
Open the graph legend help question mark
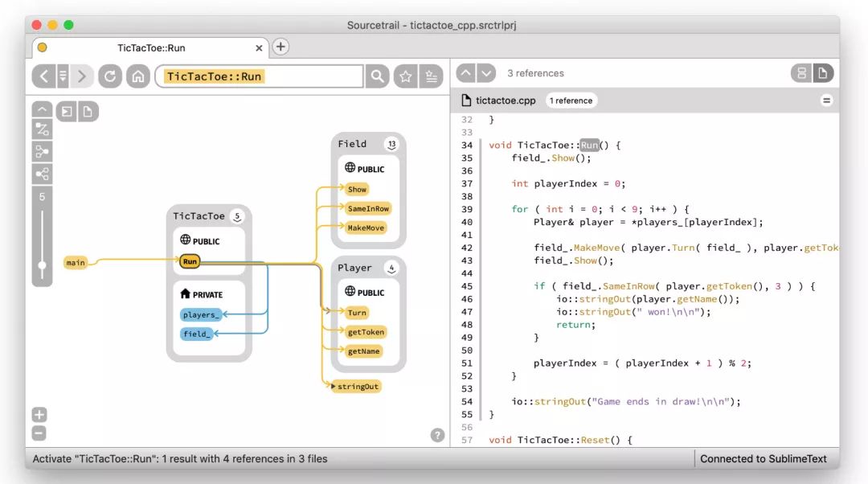pos(437,435)
